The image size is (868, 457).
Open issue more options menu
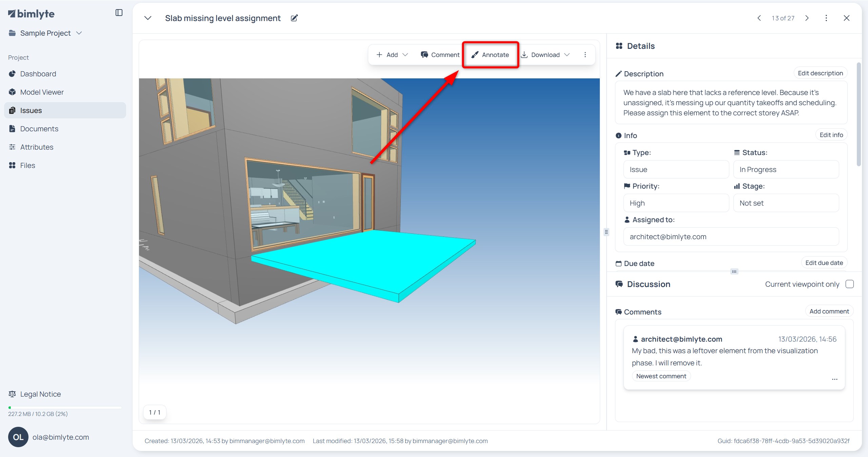(x=826, y=18)
